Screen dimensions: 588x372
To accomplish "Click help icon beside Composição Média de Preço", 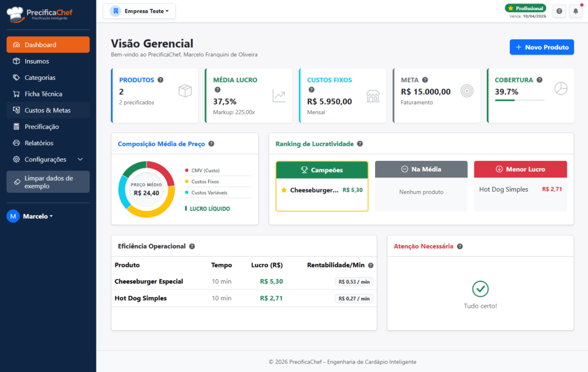I will pos(211,144).
